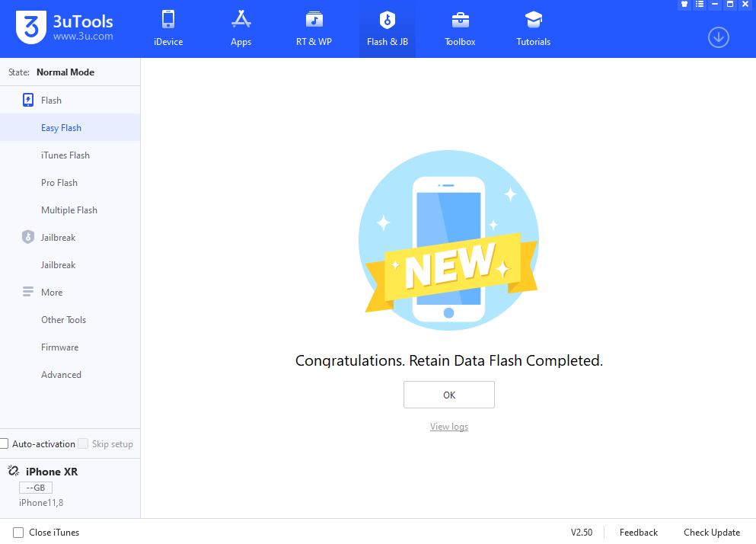Image resolution: width=756 pixels, height=544 pixels.
Task: Open the Tutorials graduation cap icon
Action: pyautogui.click(x=533, y=20)
